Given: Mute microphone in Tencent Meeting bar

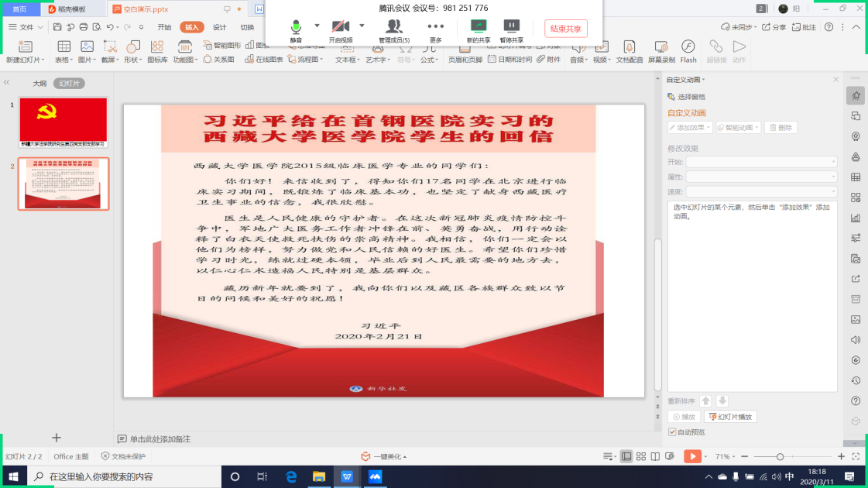Looking at the screenshot, I should click(x=296, y=27).
